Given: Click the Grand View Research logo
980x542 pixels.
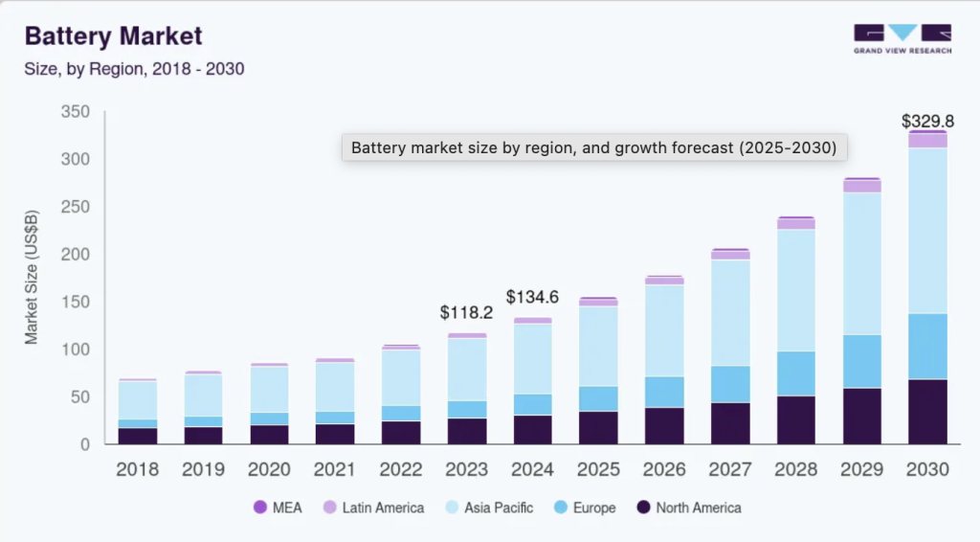Looking at the screenshot, I should (902, 38).
